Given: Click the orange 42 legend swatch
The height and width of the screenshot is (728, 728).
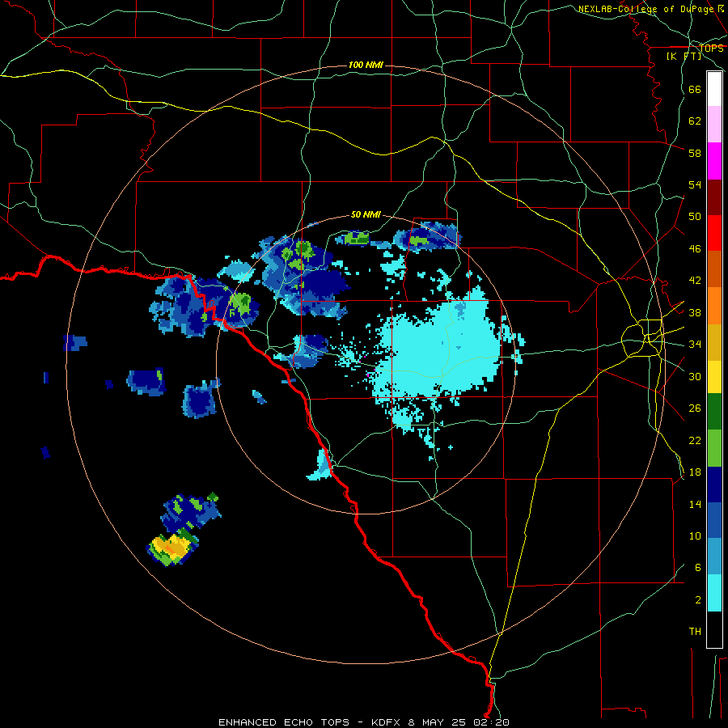Looking at the screenshot, I should click(714, 305).
